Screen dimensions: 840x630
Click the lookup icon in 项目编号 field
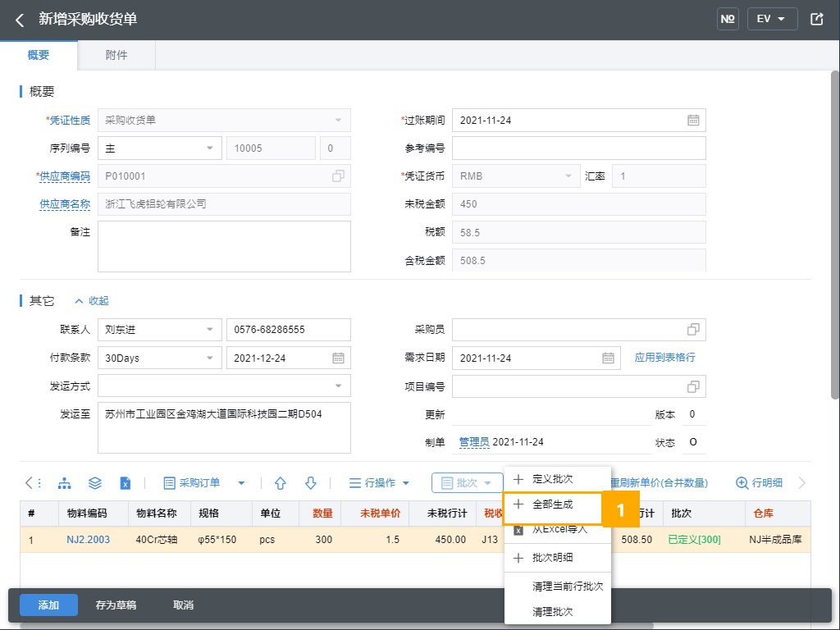(693, 386)
